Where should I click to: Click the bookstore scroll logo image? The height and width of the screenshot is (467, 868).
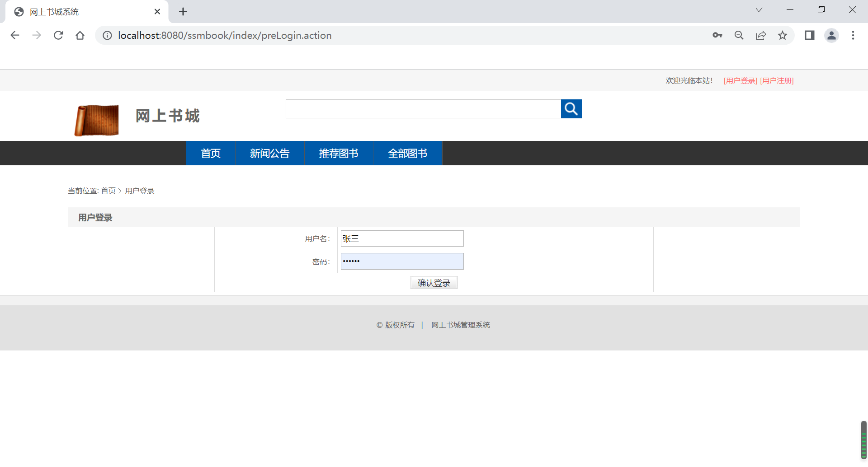97,121
